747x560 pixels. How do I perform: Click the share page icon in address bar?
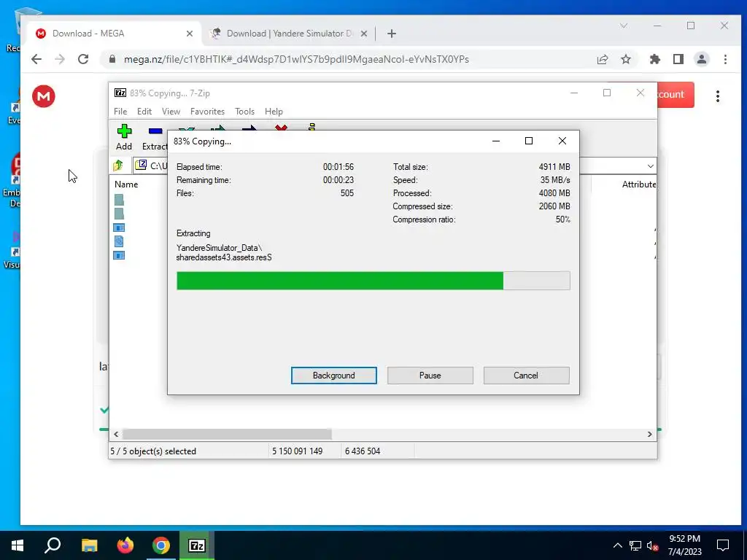[603, 59]
